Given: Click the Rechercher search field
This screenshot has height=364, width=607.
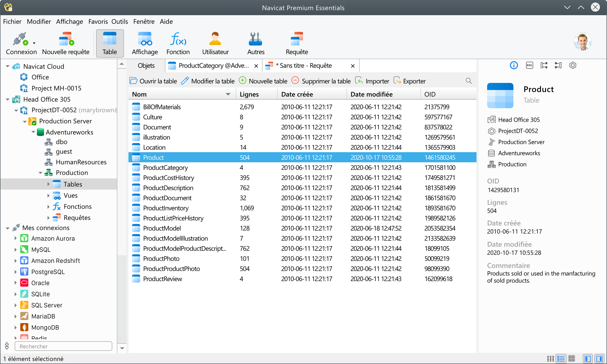Looking at the screenshot, I should coord(63,346).
